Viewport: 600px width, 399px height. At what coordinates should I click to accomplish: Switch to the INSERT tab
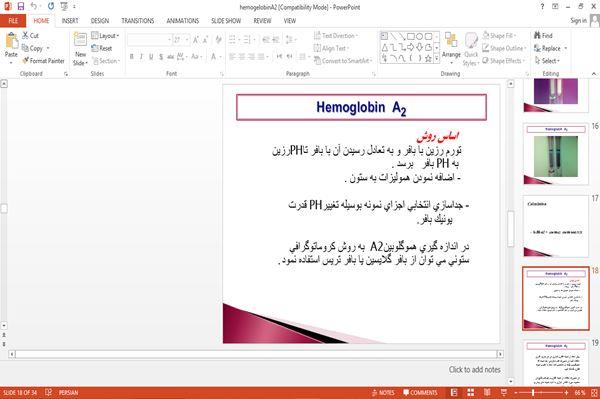(70, 21)
